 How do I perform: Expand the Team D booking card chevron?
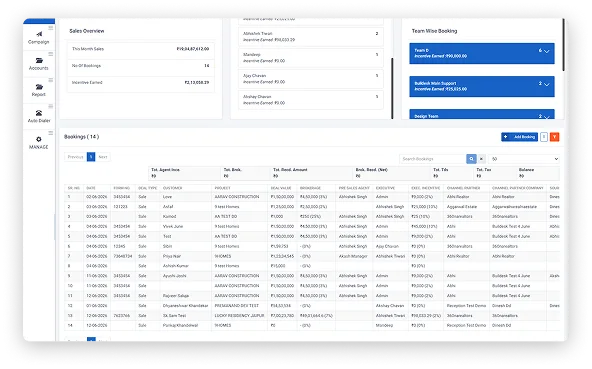546,51
